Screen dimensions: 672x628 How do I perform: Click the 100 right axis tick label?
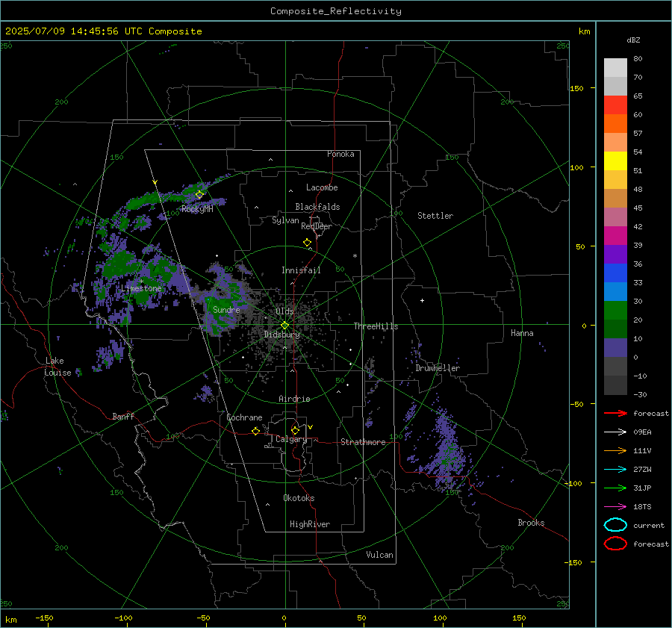click(576, 167)
